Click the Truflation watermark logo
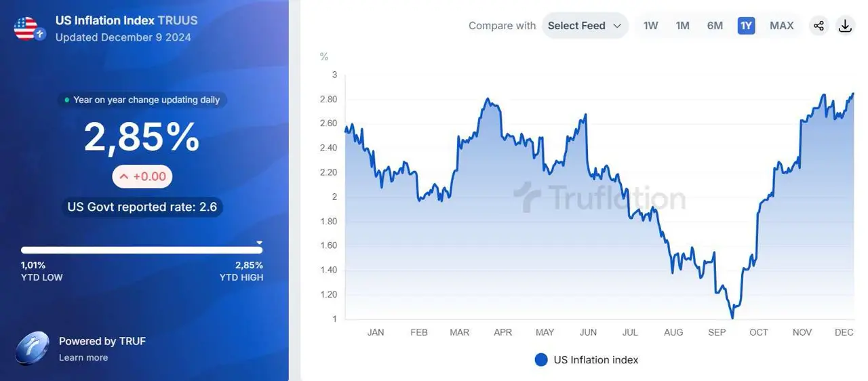The height and width of the screenshot is (381, 868). [527, 198]
